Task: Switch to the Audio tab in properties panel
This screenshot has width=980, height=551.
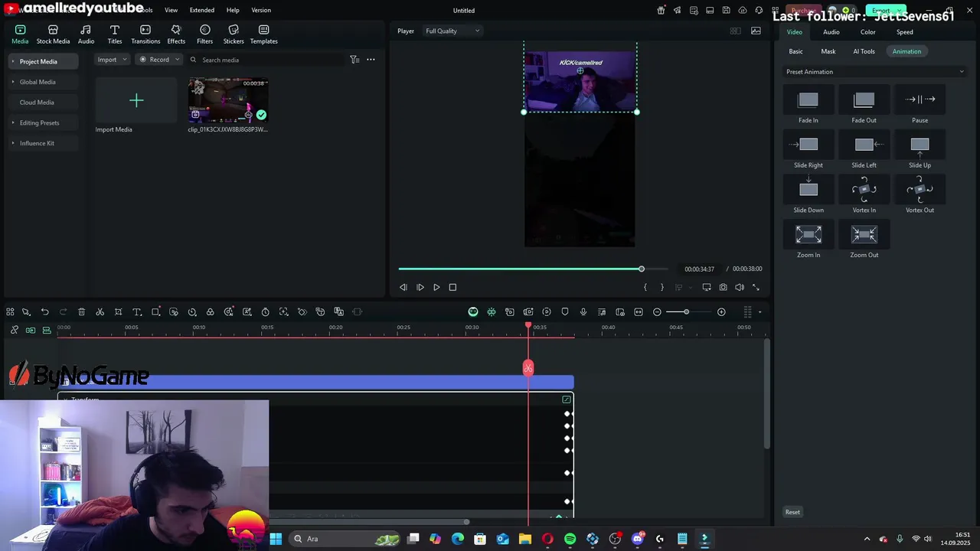Action: click(x=831, y=32)
